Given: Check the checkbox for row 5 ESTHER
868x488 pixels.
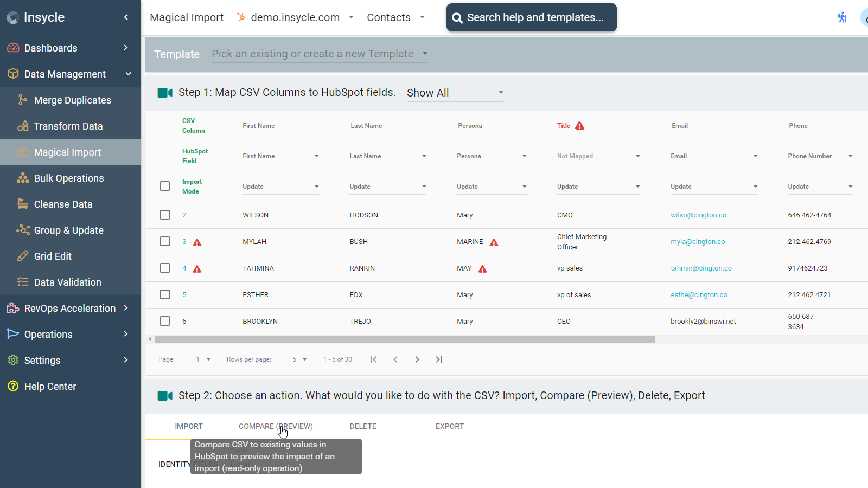Looking at the screenshot, I should [x=165, y=294].
